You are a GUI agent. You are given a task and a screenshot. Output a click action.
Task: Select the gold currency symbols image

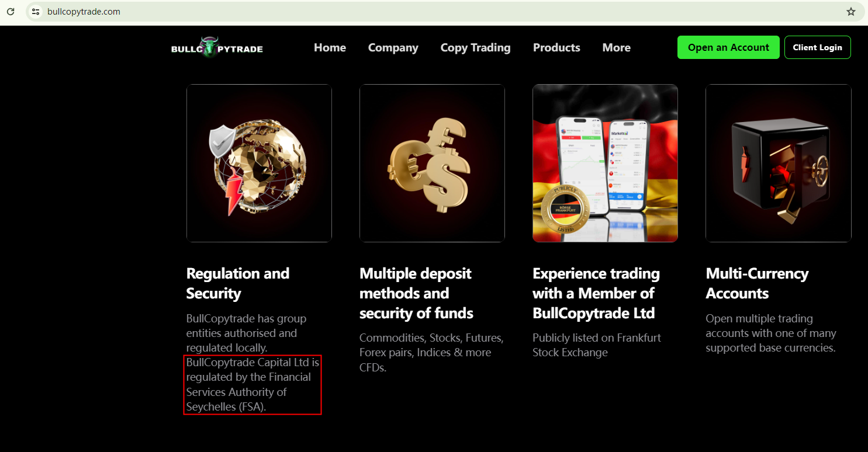tap(432, 163)
